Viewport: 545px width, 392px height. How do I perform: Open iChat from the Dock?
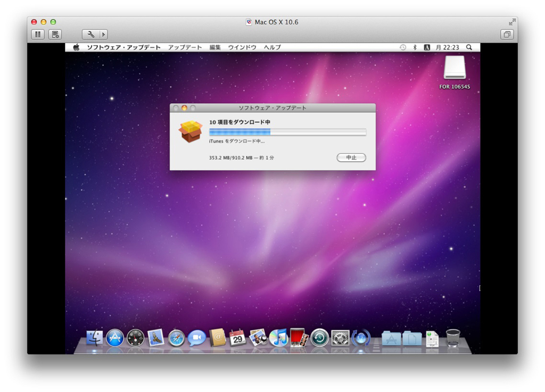click(197, 338)
